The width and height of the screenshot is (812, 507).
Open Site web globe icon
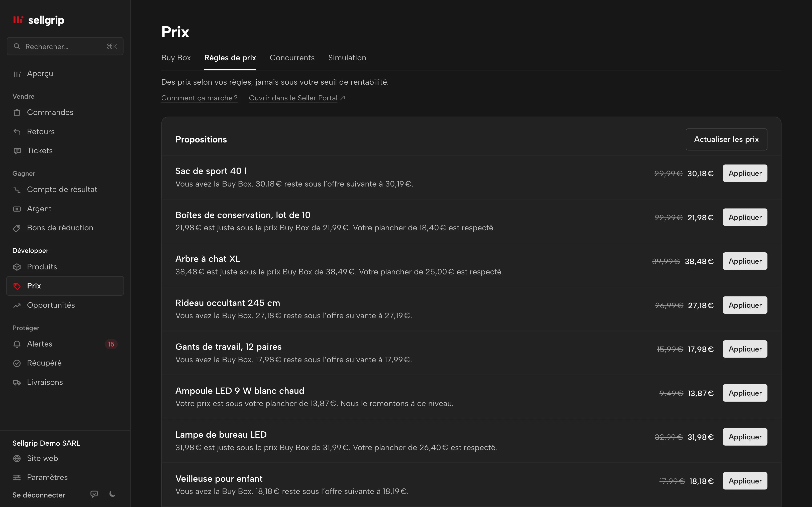[17, 458]
